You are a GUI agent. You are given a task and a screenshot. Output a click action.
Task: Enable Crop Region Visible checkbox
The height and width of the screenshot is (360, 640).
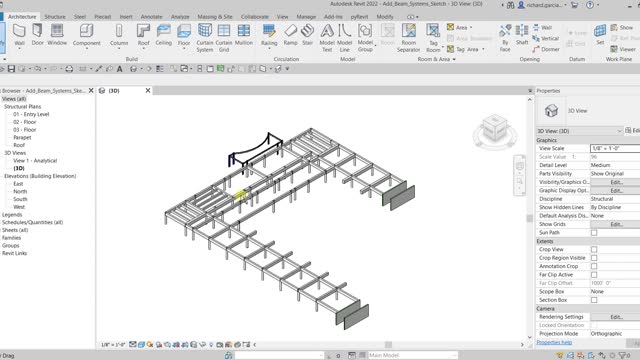[594, 258]
